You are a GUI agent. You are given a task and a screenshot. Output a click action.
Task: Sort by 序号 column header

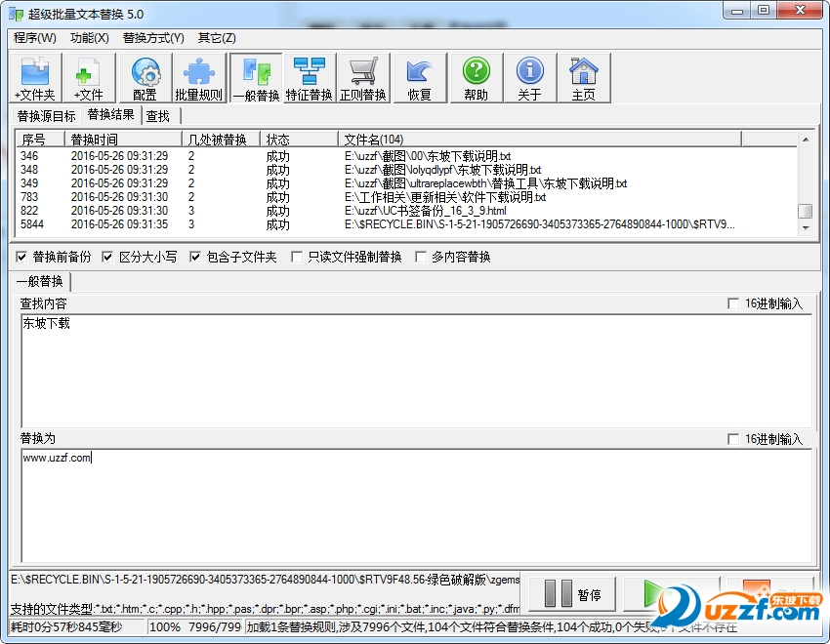coord(40,140)
